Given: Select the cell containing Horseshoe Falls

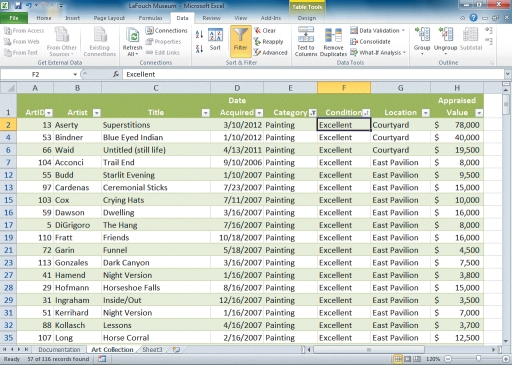Looking at the screenshot, I should [x=156, y=288].
